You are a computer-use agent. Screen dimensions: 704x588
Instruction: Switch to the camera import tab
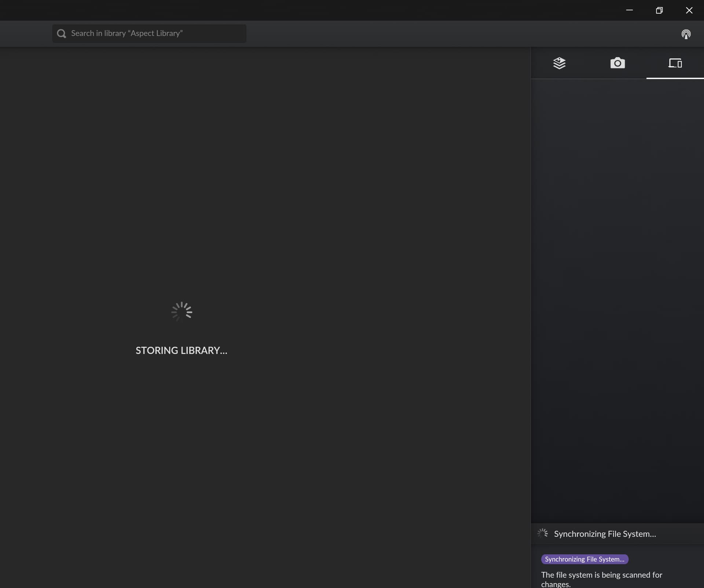[x=617, y=63]
